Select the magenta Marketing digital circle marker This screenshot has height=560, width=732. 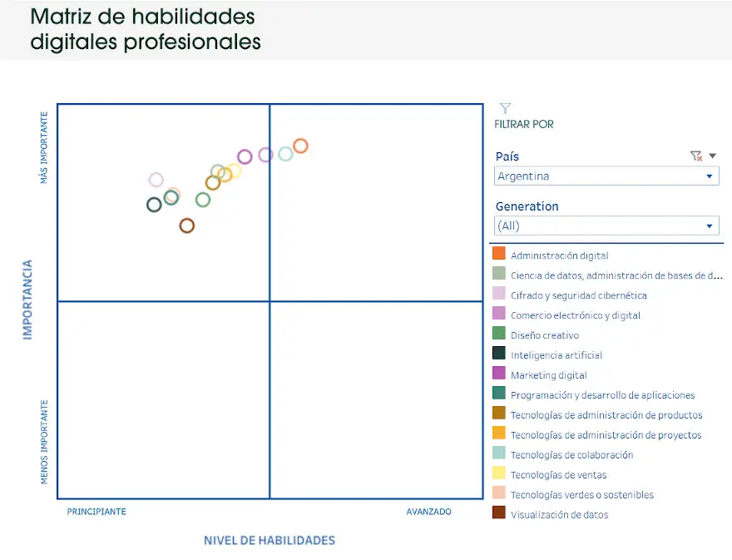pos(245,157)
